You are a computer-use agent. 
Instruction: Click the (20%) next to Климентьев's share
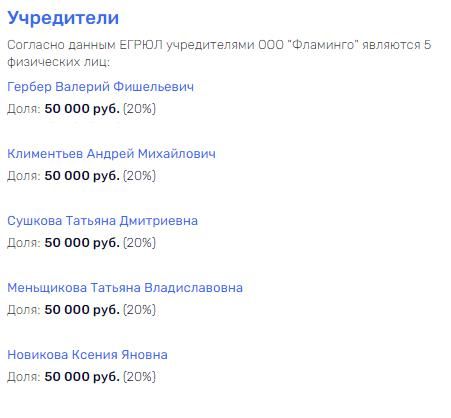coord(139,176)
